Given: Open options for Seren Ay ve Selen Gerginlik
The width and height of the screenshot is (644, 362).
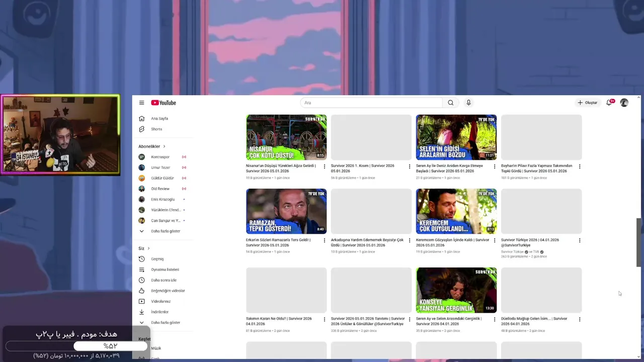Looking at the screenshot, I should click(x=494, y=319).
